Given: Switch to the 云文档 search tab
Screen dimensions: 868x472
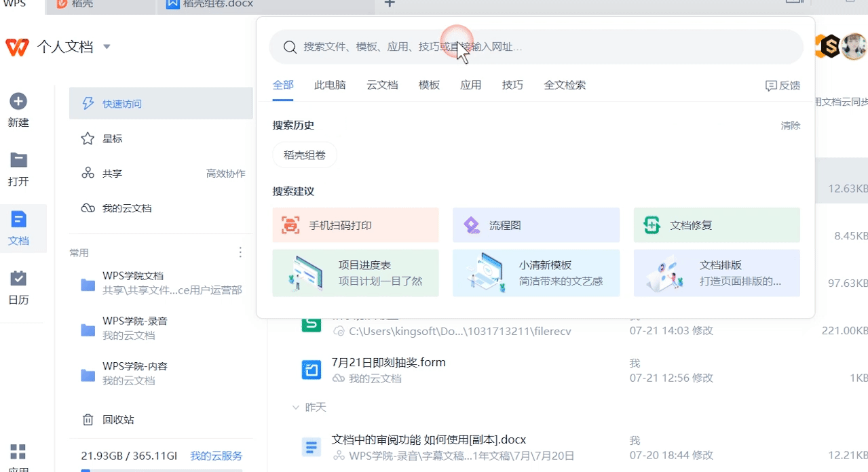Looking at the screenshot, I should (382, 85).
